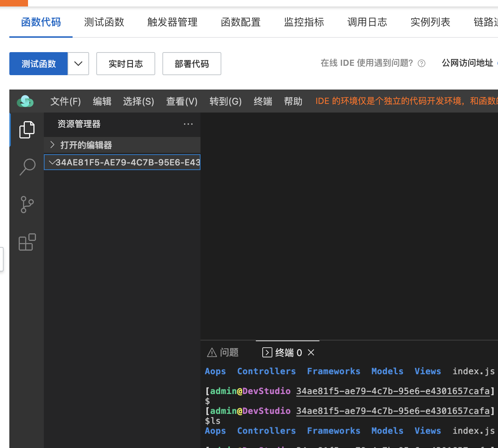Image resolution: width=498 pixels, height=448 pixels.
Task: Open the Source Control branch icon
Action: click(27, 205)
